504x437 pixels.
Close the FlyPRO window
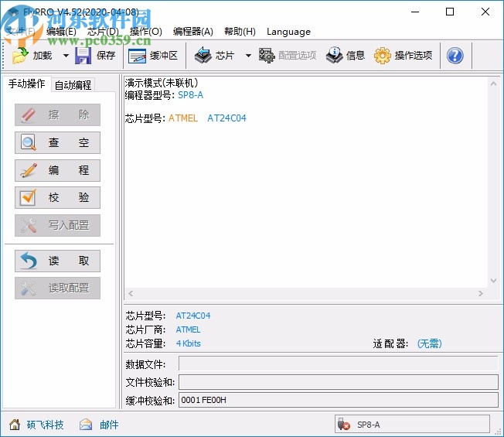pyautogui.click(x=485, y=12)
